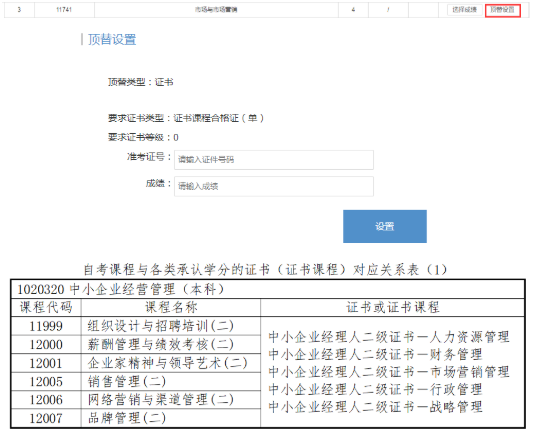Click row number 3 cell at top

(x=19, y=10)
